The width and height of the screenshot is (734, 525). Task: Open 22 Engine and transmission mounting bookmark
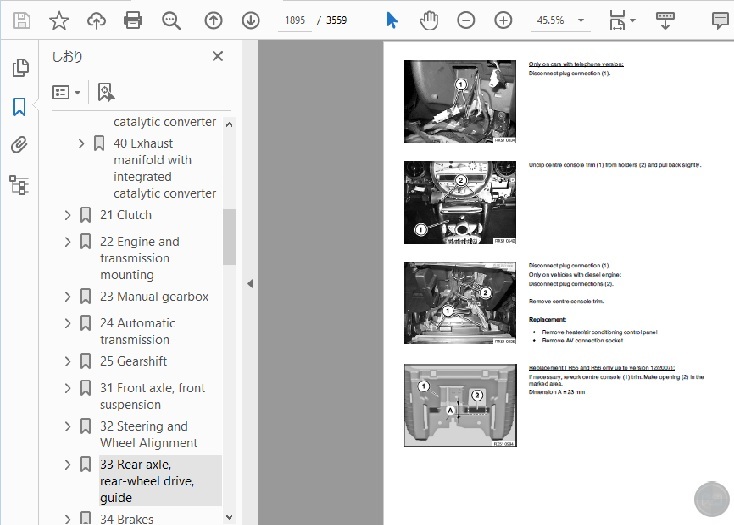click(139, 258)
